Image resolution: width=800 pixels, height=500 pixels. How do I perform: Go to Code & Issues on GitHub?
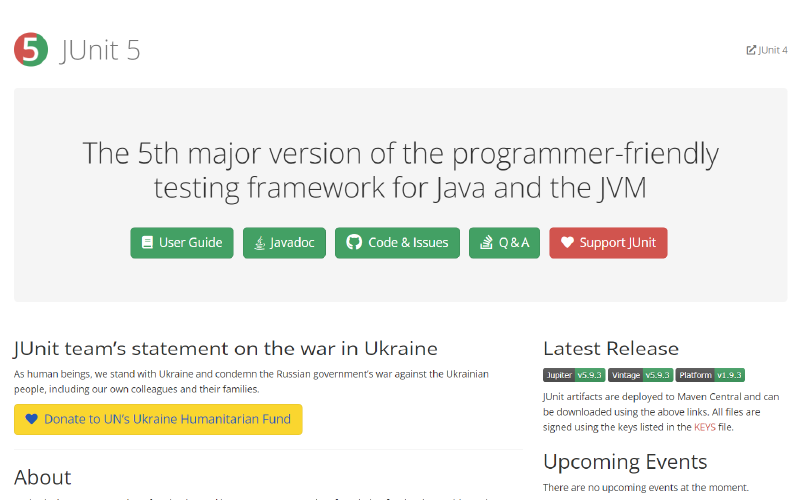397,243
